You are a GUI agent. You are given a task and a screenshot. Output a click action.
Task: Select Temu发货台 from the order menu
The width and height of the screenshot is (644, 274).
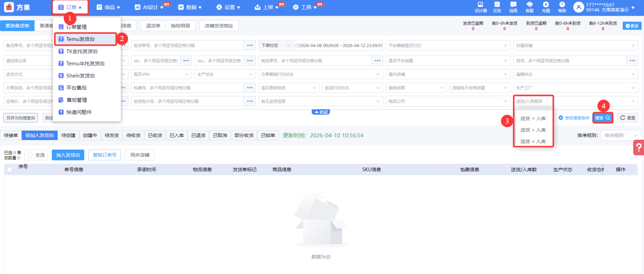pos(81,39)
